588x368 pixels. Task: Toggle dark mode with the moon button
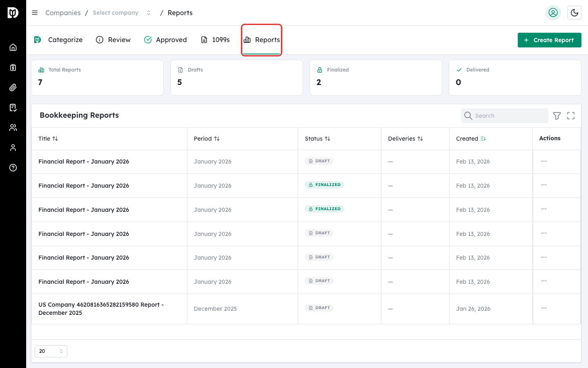coord(575,13)
